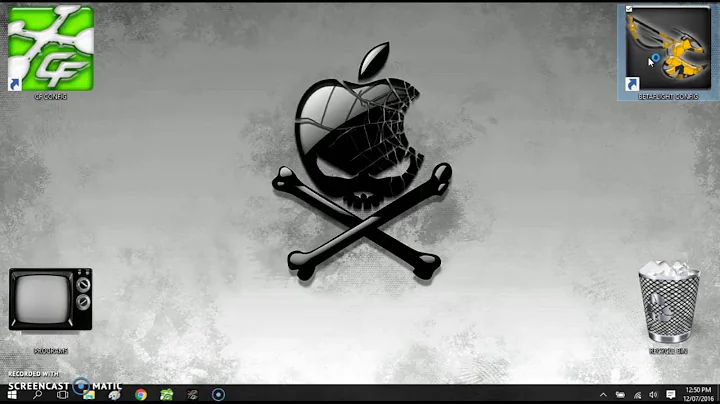720x404 pixels.
Task: Launch the paint palette app in taskbar
Action: point(114,395)
